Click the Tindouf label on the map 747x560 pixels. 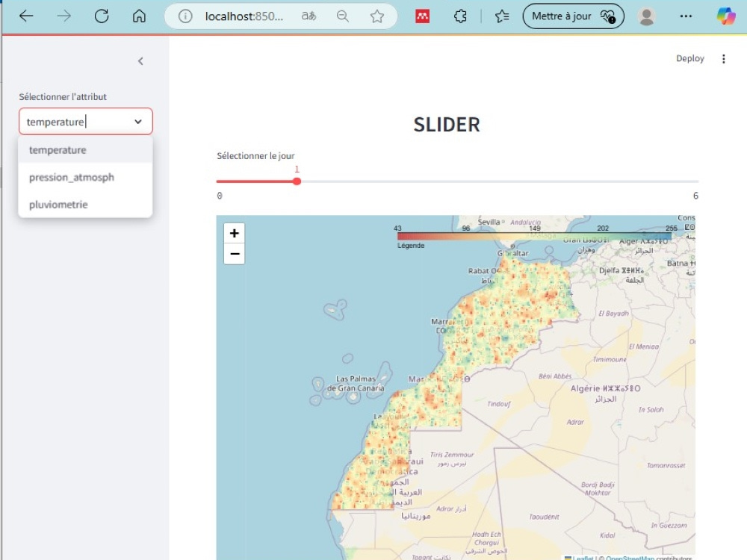click(499, 404)
